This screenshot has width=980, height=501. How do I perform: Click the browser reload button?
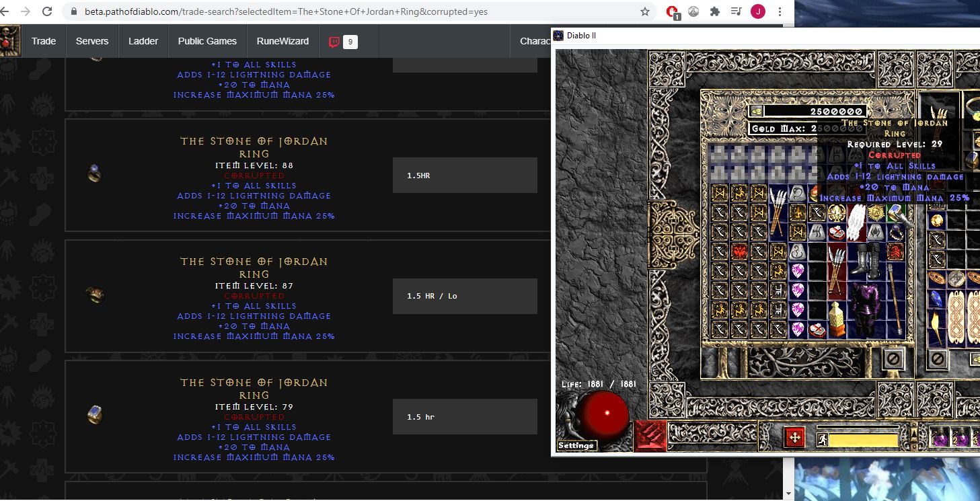click(47, 11)
